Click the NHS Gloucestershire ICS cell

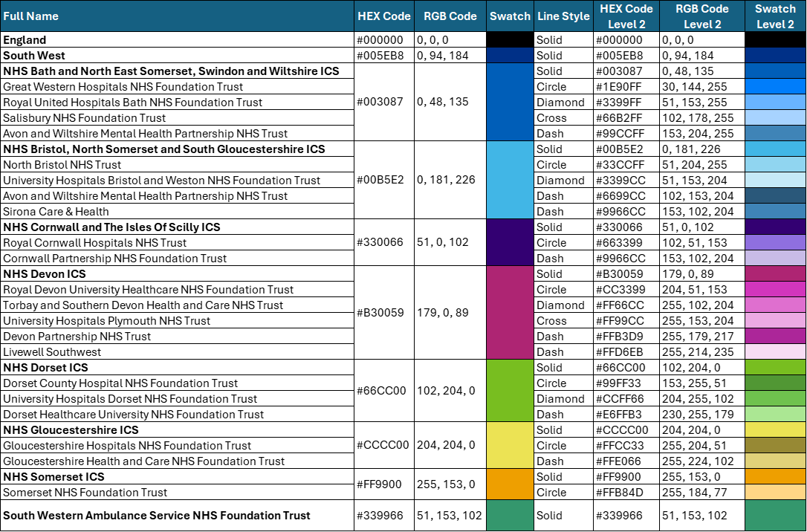177,429
